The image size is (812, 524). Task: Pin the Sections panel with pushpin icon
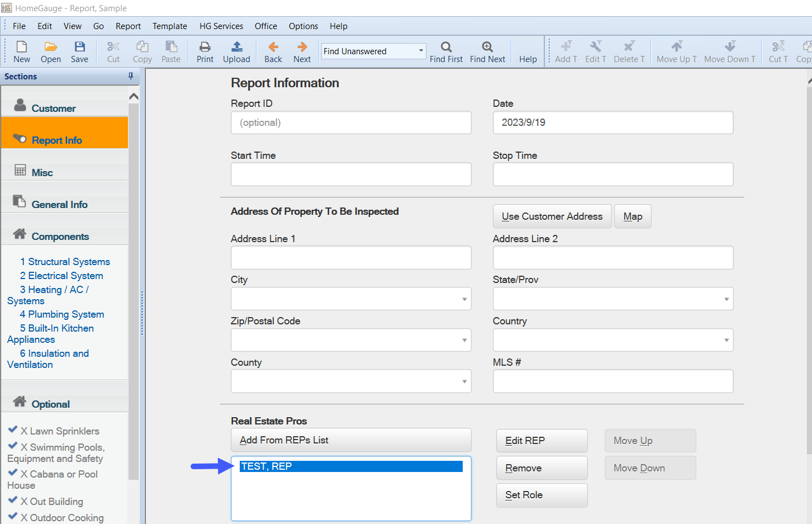(131, 76)
